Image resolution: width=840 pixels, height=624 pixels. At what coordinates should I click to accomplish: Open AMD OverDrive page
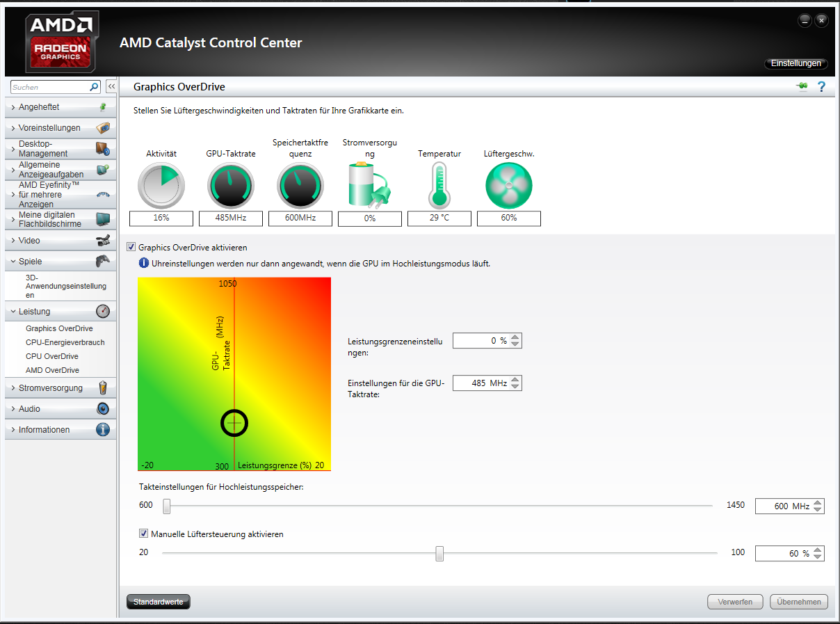tap(52, 370)
